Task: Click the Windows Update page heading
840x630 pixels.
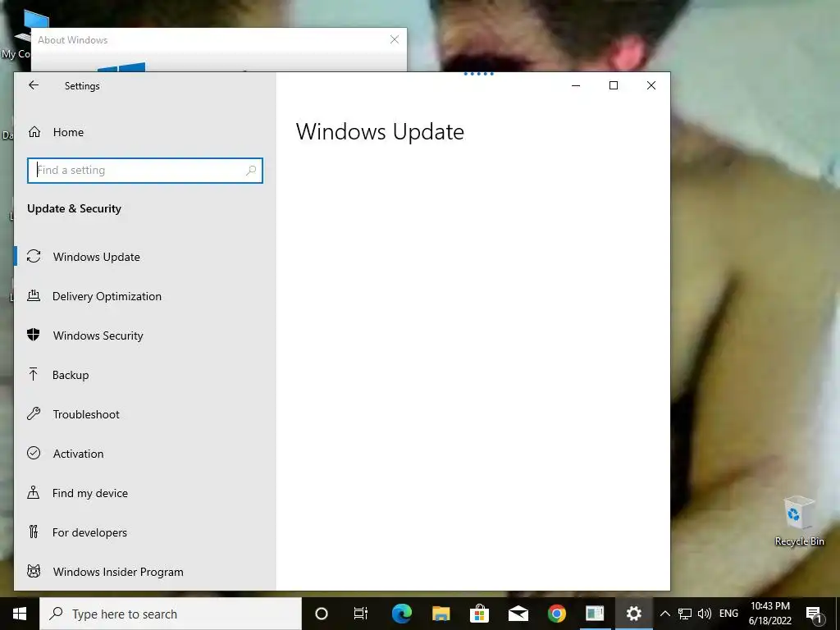Action: click(x=380, y=132)
